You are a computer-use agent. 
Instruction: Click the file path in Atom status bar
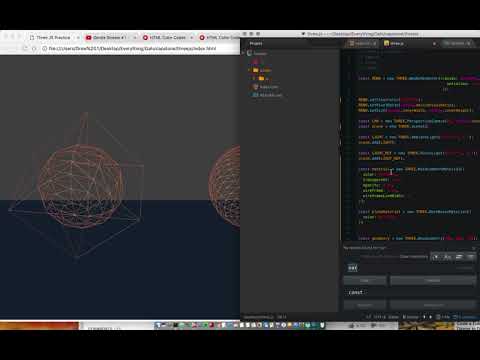point(258,317)
